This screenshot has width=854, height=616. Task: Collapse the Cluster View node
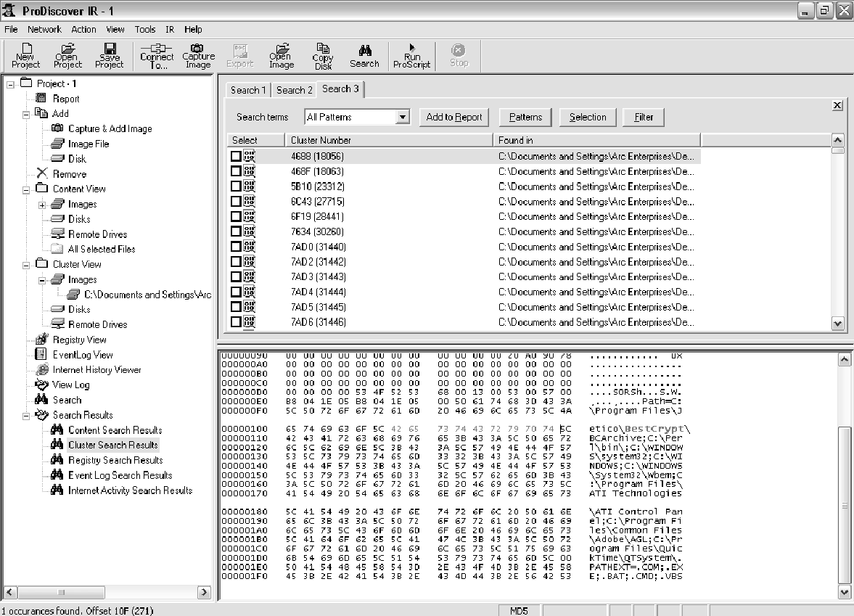[26, 265]
